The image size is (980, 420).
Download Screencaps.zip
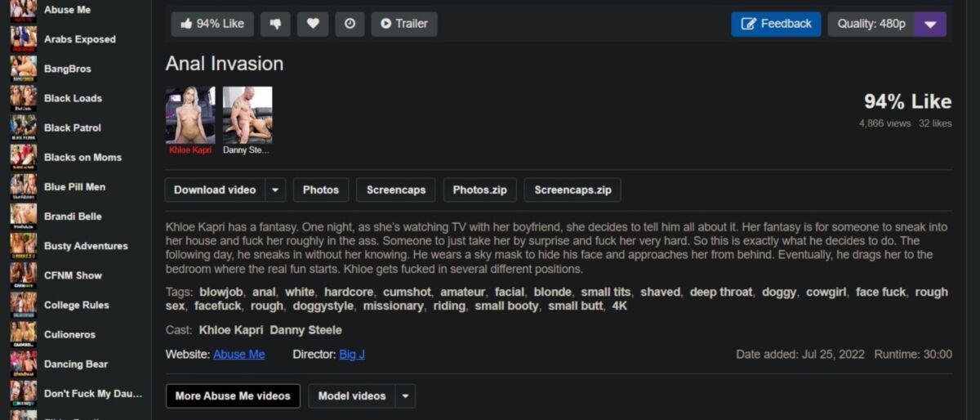coord(572,190)
